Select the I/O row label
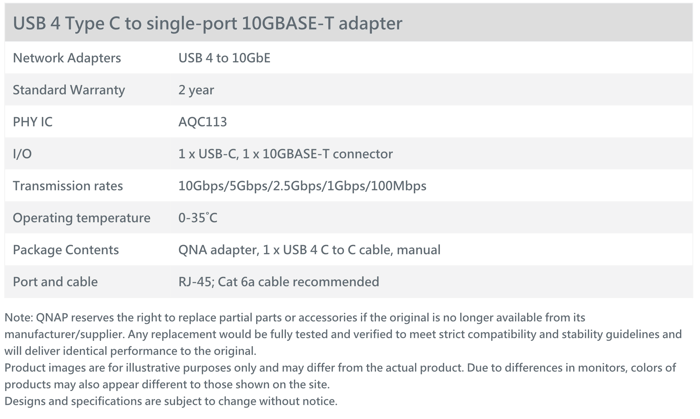 (22, 154)
